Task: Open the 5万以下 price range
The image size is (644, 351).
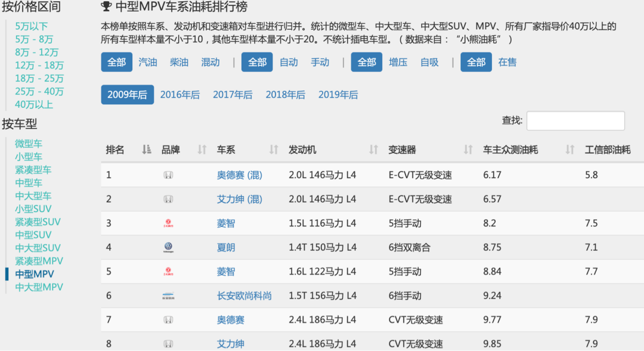Action: [32, 26]
